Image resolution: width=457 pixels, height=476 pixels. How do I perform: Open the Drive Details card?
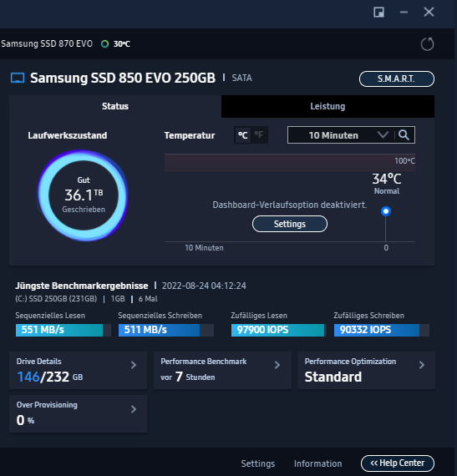[x=78, y=370]
